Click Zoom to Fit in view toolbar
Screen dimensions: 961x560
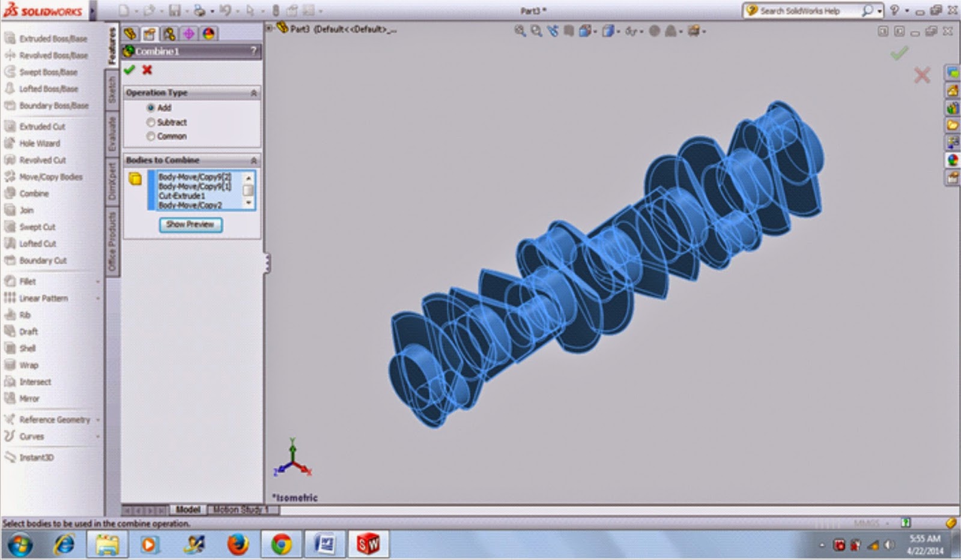520,31
